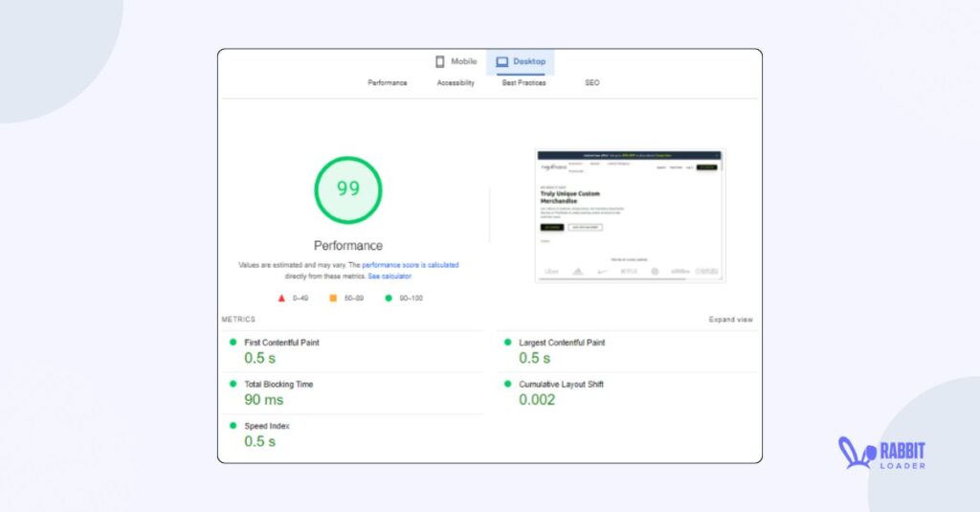Click Expand view for metrics
Viewport: 980px width, 512px height.
coord(730,320)
